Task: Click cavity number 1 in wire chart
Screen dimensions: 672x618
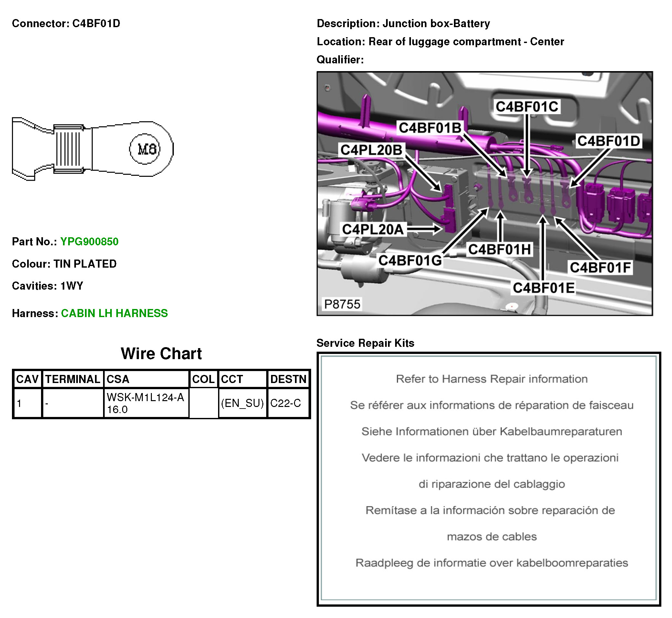Action: point(27,404)
